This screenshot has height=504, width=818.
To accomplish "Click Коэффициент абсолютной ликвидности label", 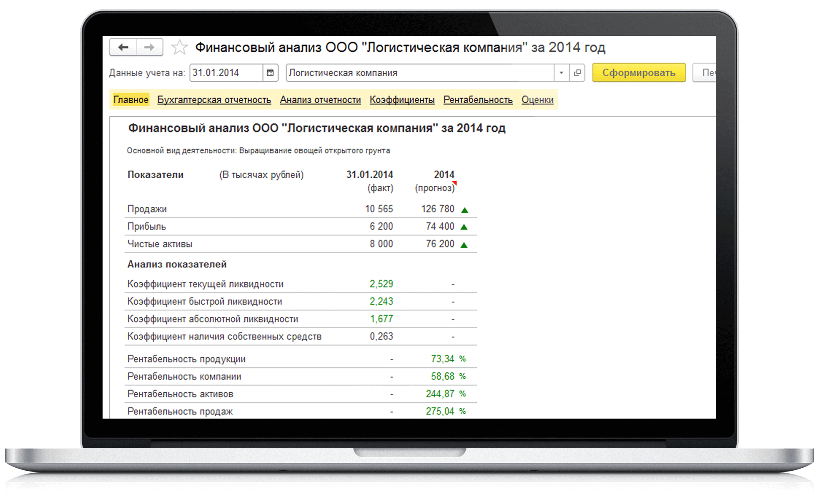I will tap(213, 319).
